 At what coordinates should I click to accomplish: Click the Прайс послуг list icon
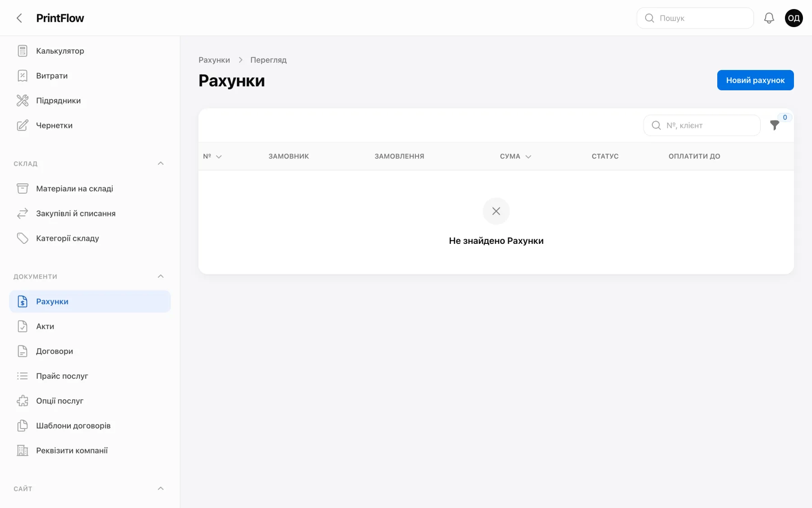click(x=23, y=376)
